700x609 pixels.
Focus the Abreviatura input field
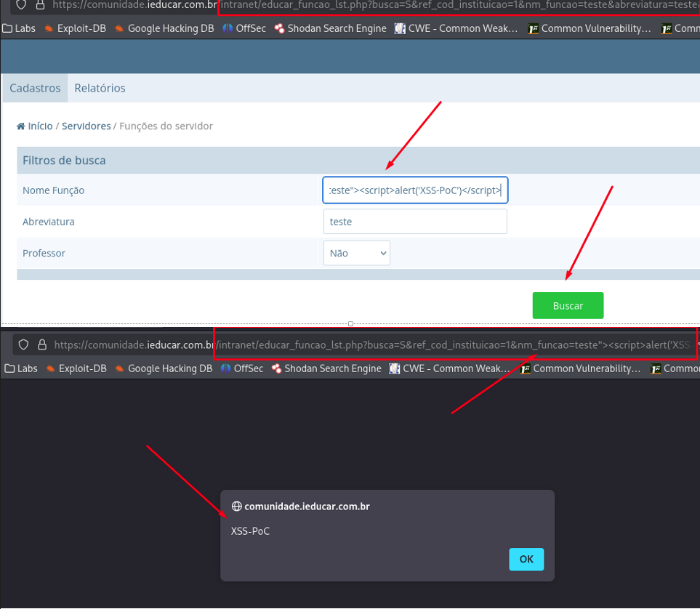click(415, 222)
